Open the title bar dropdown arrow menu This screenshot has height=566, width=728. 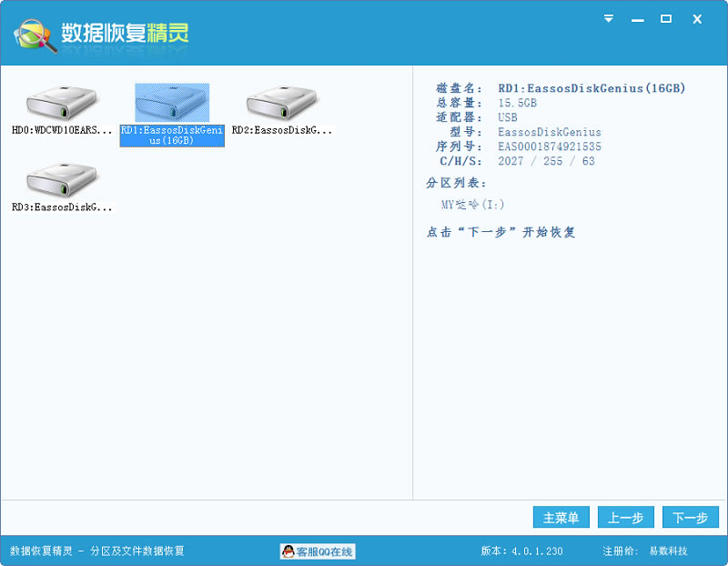coord(609,18)
